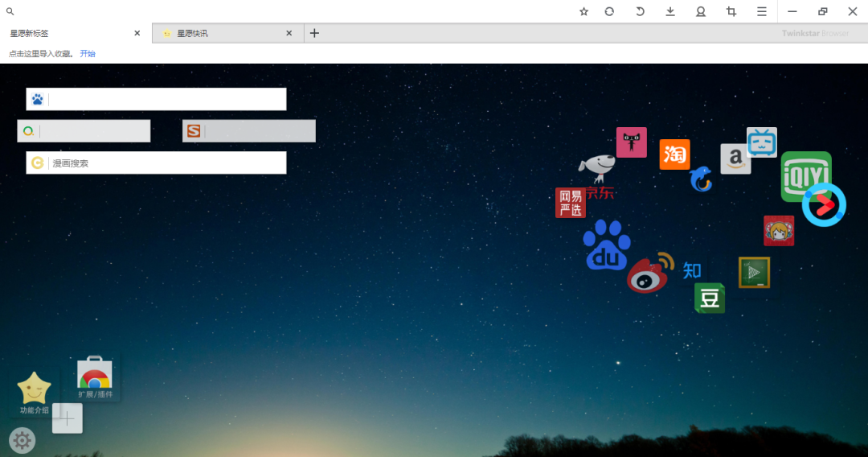Viewport: 868px width, 457px height.
Task: Focus the Baidu paw search box
Action: point(156,99)
